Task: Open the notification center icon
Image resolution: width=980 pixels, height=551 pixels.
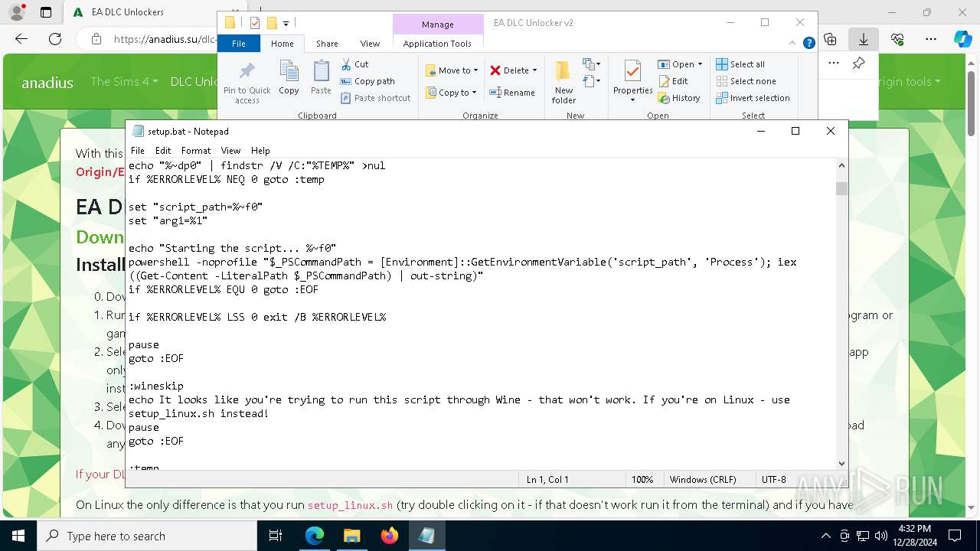Action: (x=955, y=536)
